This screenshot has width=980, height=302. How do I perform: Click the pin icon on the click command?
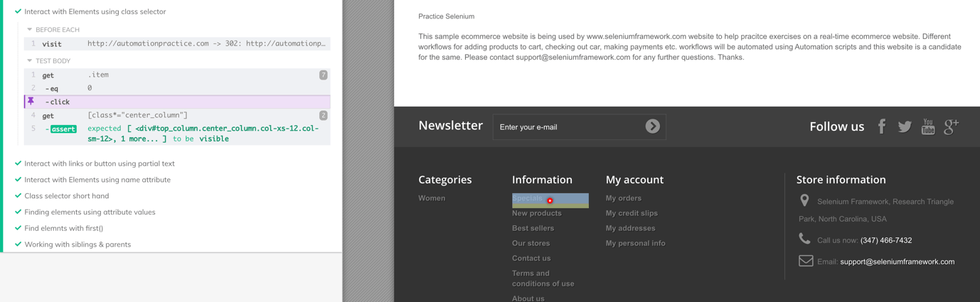[x=31, y=102]
